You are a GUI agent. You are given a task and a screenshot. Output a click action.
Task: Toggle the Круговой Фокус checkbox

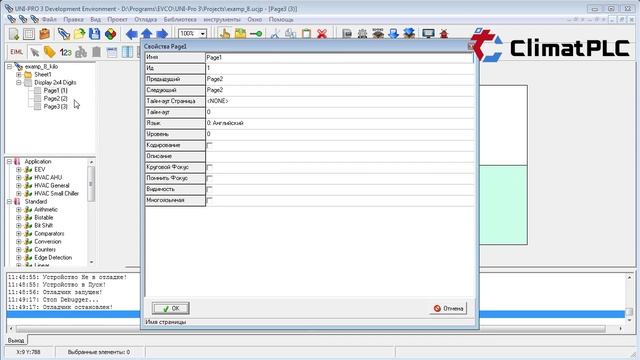click(x=209, y=167)
